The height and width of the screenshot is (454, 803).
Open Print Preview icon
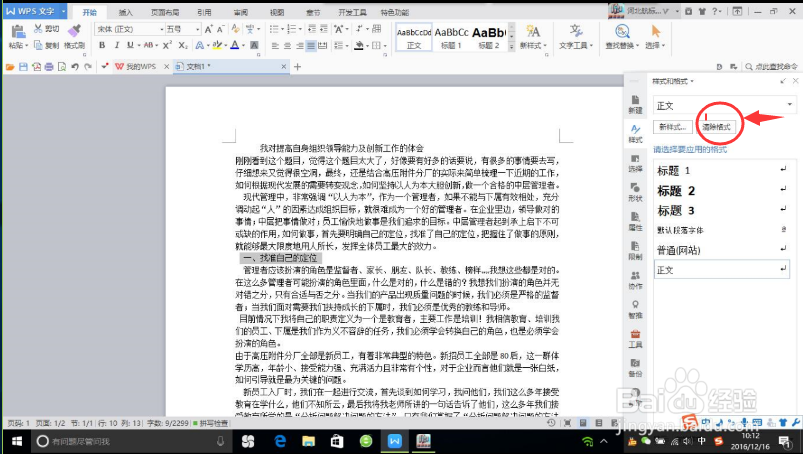(x=62, y=67)
